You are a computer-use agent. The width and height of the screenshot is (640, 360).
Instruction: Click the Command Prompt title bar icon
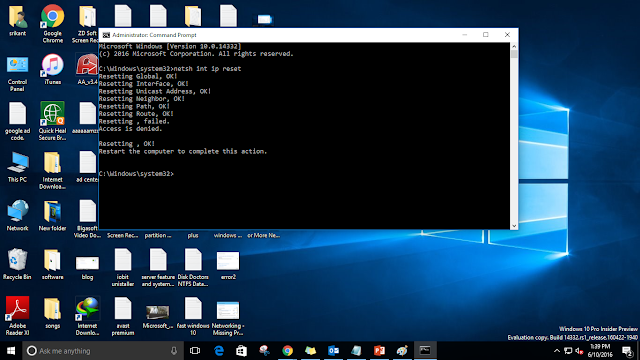tap(106, 35)
